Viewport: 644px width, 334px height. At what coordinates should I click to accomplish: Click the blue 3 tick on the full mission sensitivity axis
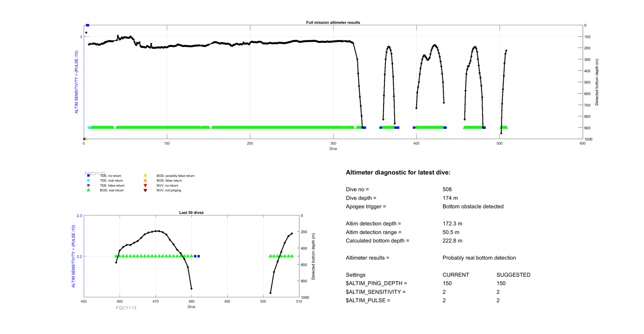[81, 37]
